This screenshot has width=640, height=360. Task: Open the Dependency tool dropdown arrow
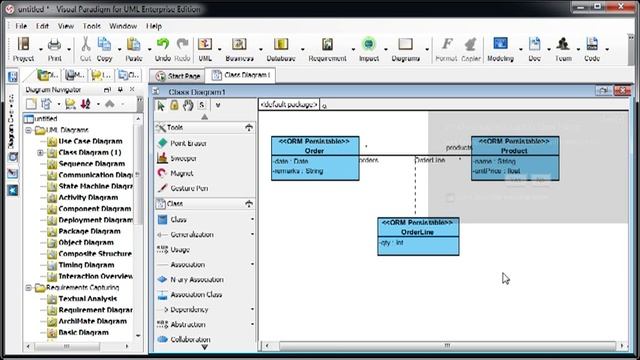pos(252,309)
